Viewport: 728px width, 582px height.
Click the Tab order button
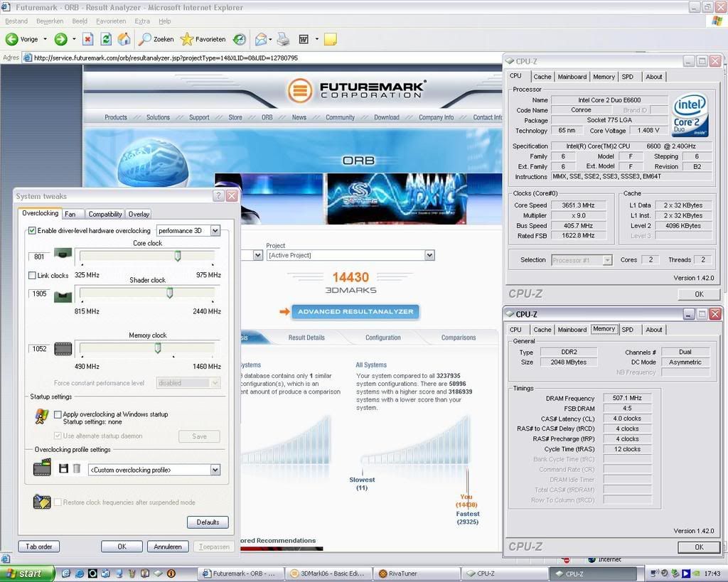click(x=39, y=546)
